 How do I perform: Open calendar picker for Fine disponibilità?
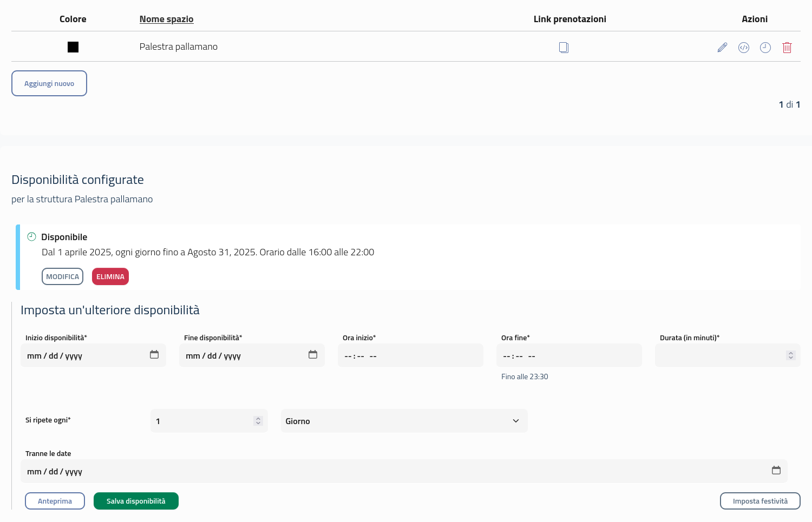click(x=313, y=355)
